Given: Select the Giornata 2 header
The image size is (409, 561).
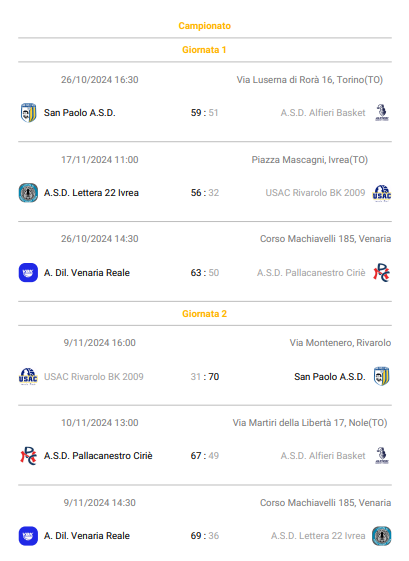Looking at the screenshot, I should click(x=204, y=314).
